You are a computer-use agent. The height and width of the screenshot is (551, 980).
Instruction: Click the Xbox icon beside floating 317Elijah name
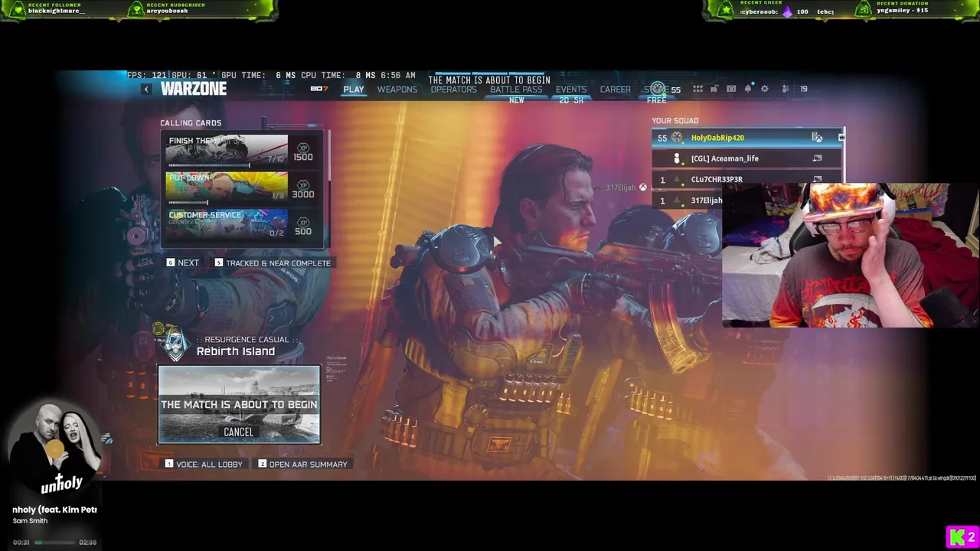[643, 187]
